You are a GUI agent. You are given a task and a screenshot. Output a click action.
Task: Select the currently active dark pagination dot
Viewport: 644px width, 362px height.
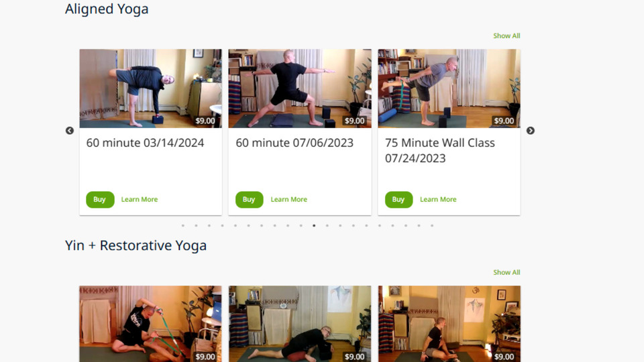[x=314, y=225]
